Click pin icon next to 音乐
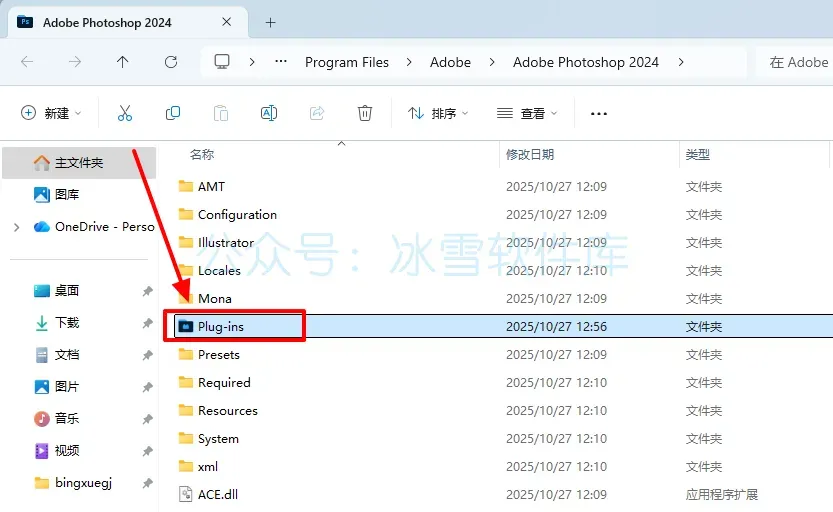Image resolution: width=833 pixels, height=512 pixels. coord(148,419)
